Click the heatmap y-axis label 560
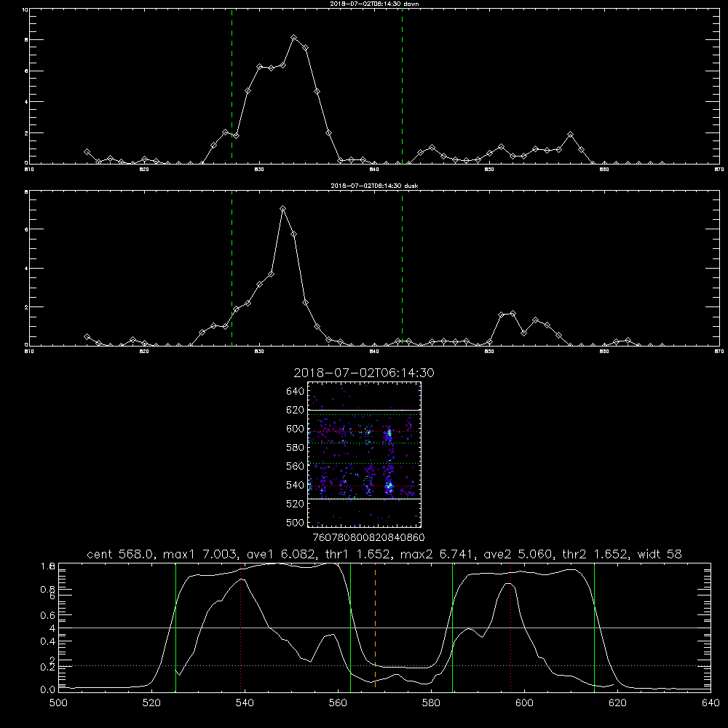This screenshot has height=728, width=728. coord(296,466)
